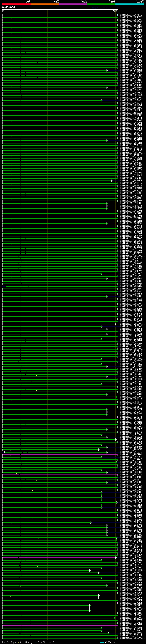Click the cyan ~100% identity legend segment
Screen dimensions: 146x644
tap(130, 4)
